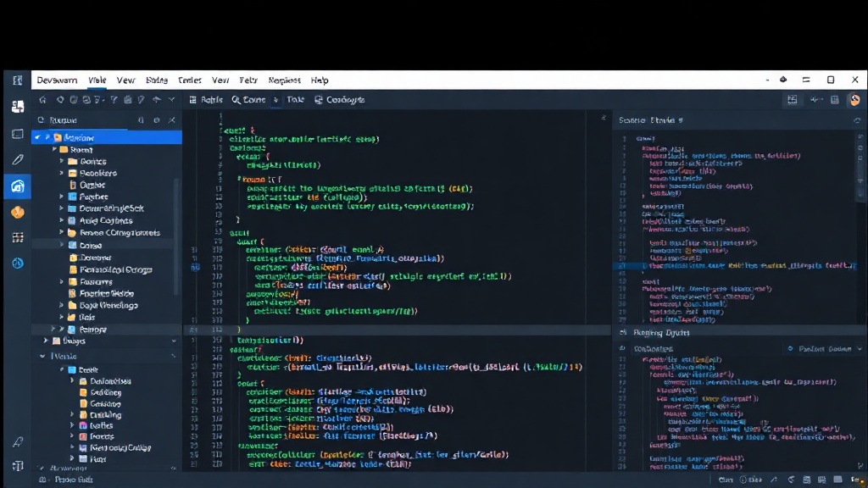Screen dimensions: 868x488
Task: Collapse the selected blue root row in tree
Action: coord(38,137)
